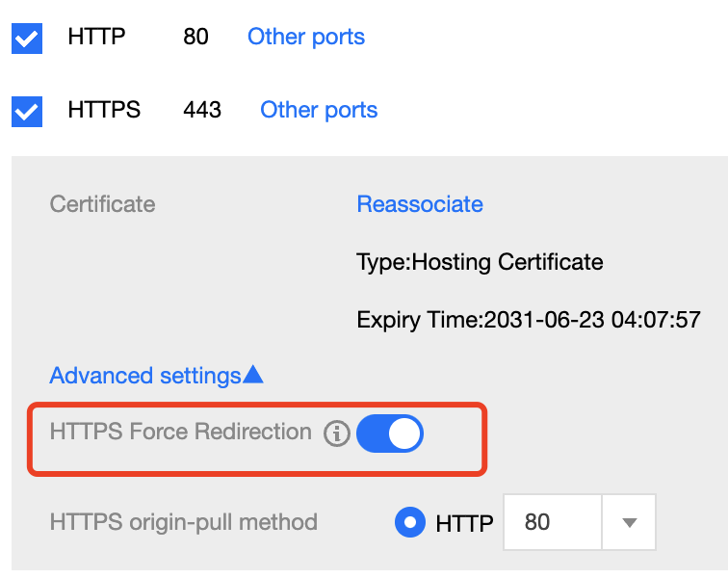The image size is (728, 578).
Task: Click the 443 port number
Action: 202,110
